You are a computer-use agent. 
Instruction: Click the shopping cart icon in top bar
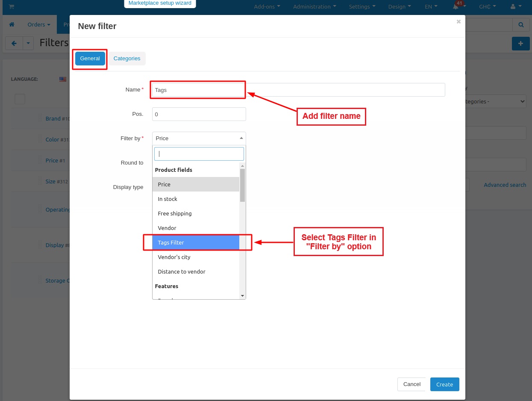point(12,6)
